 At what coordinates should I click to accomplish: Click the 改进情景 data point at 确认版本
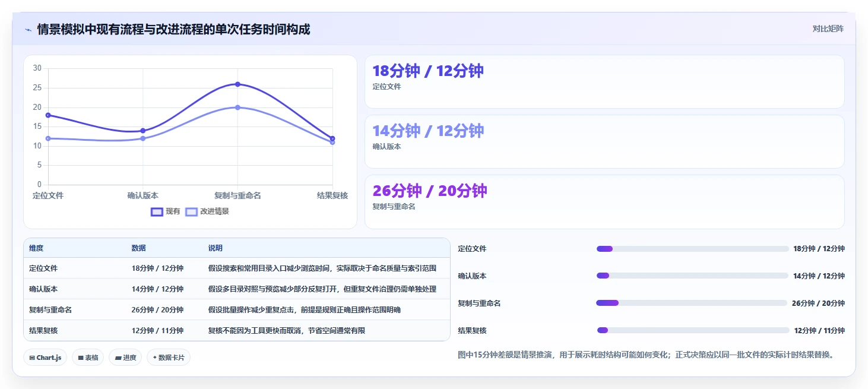[x=142, y=138]
